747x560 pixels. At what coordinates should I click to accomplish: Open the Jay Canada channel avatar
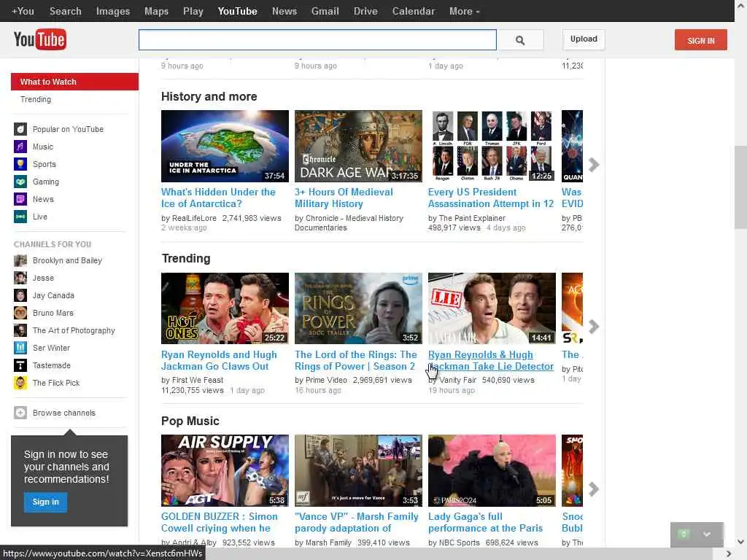(x=20, y=295)
